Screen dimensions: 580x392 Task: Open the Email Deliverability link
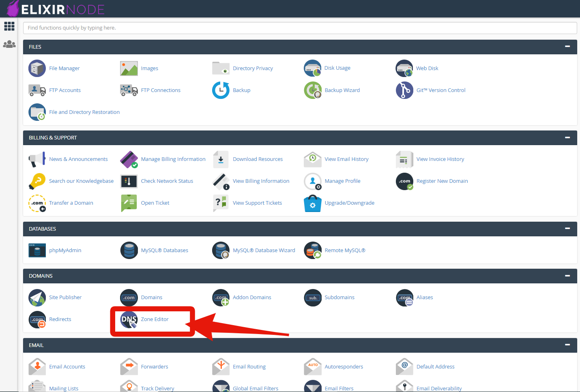(439, 388)
